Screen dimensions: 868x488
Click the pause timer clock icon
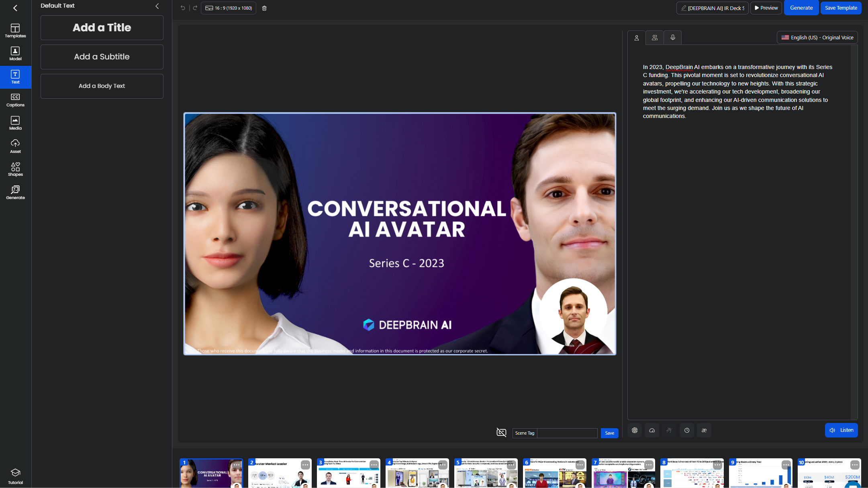[687, 430]
